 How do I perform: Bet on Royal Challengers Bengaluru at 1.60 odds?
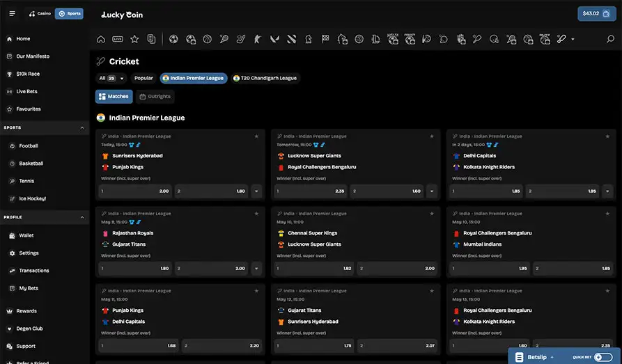[x=387, y=191]
